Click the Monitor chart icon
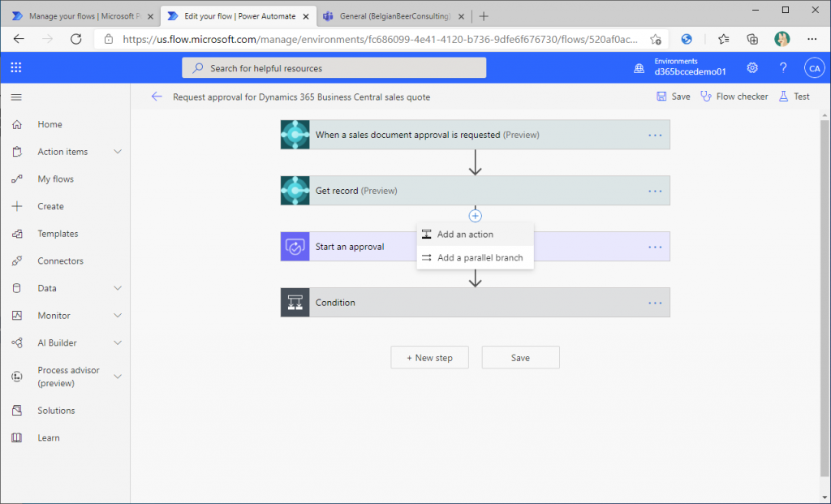This screenshot has height=504, width=831. 17,316
